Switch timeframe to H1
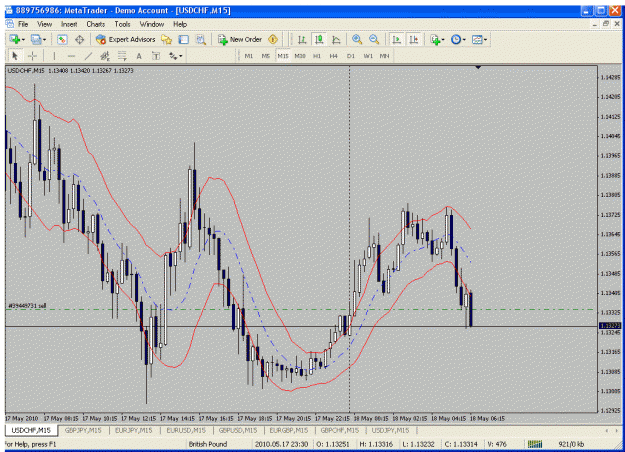625x452 pixels. pyautogui.click(x=317, y=56)
